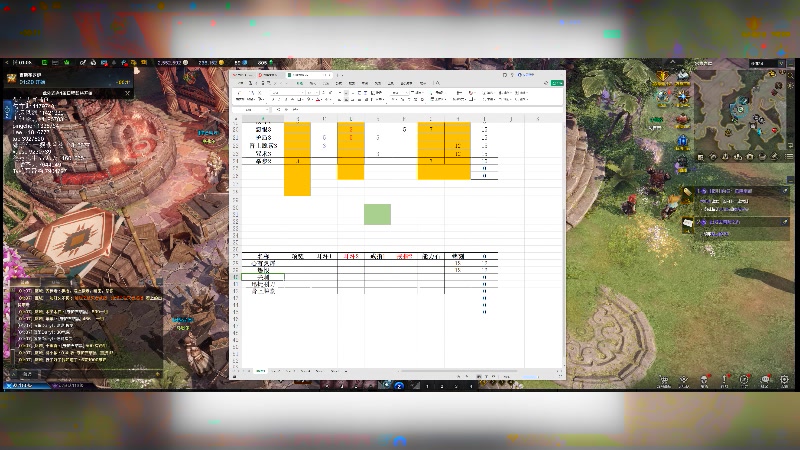Click the green share button in spreadsheet
800x450 pixels.
pos(557,83)
